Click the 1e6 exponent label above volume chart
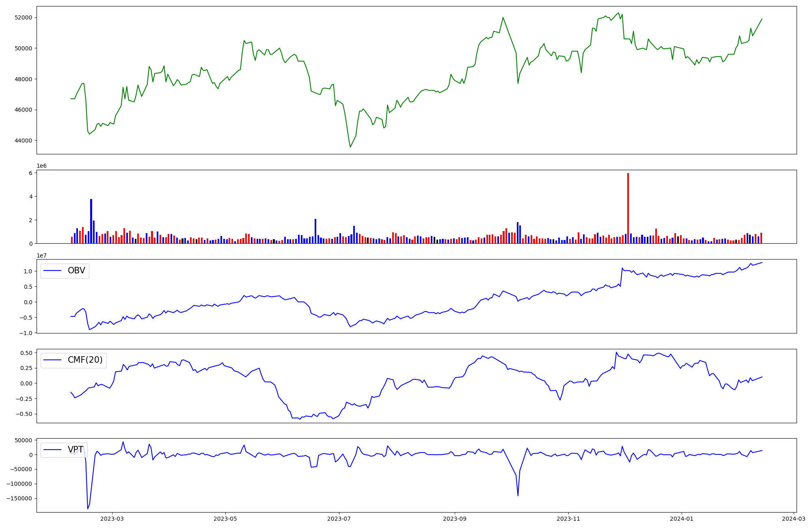Viewport: 812px width, 528px height. (x=42, y=166)
